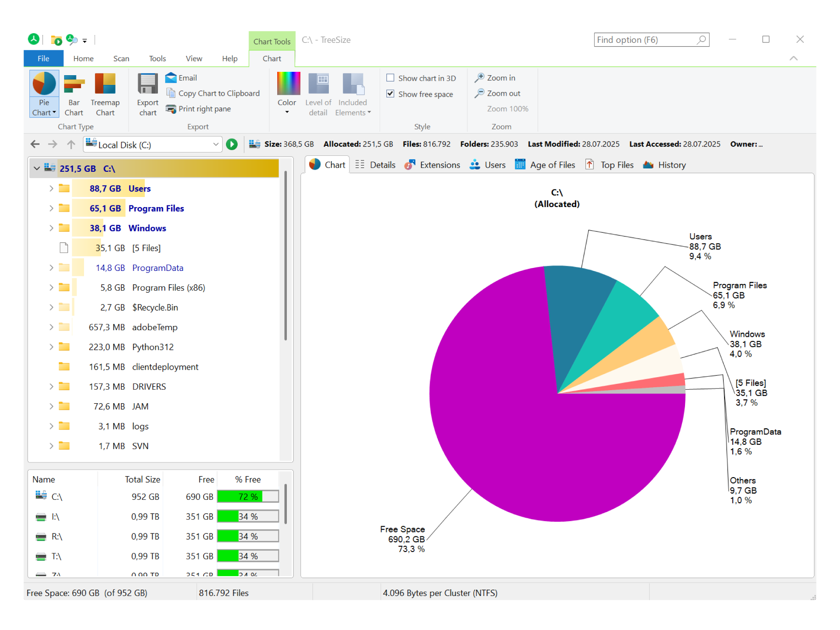This screenshot has height=630, width=840.
Task: Click Zoom out
Action: [498, 93]
